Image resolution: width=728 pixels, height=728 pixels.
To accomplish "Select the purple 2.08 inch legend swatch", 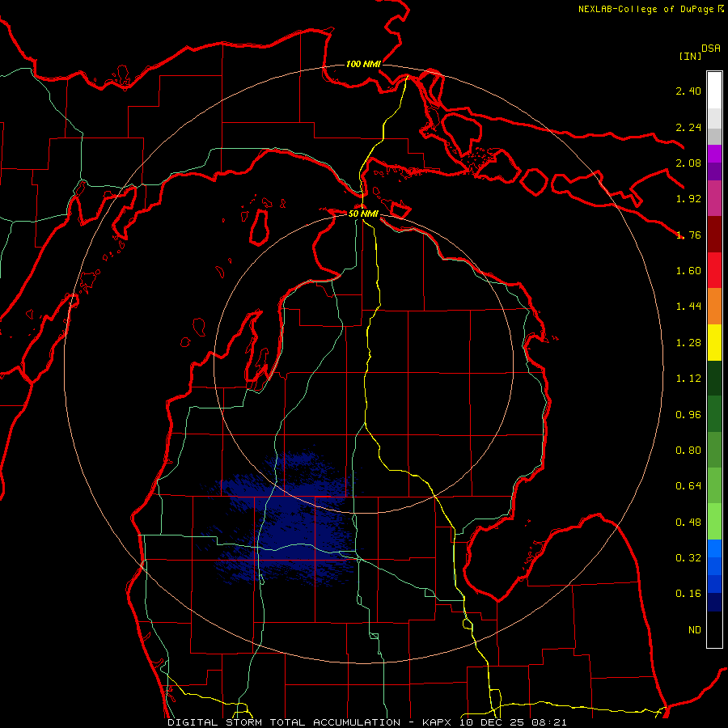I will (x=714, y=163).
